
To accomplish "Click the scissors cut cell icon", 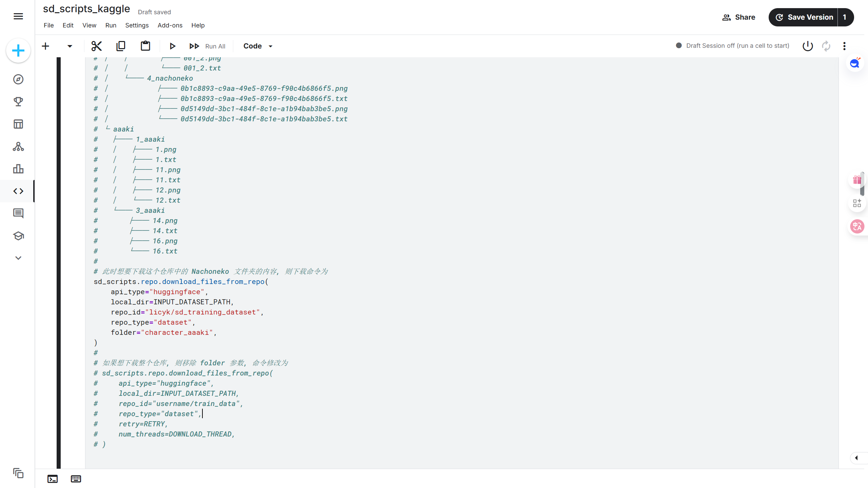I will [x=97, y=46].
